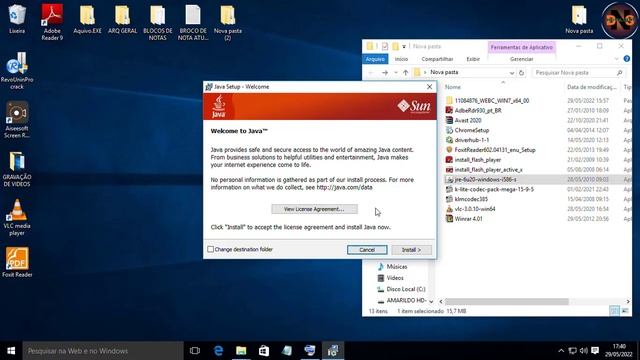Expand Explorer address bar dropdown

(x=512, y=73)
